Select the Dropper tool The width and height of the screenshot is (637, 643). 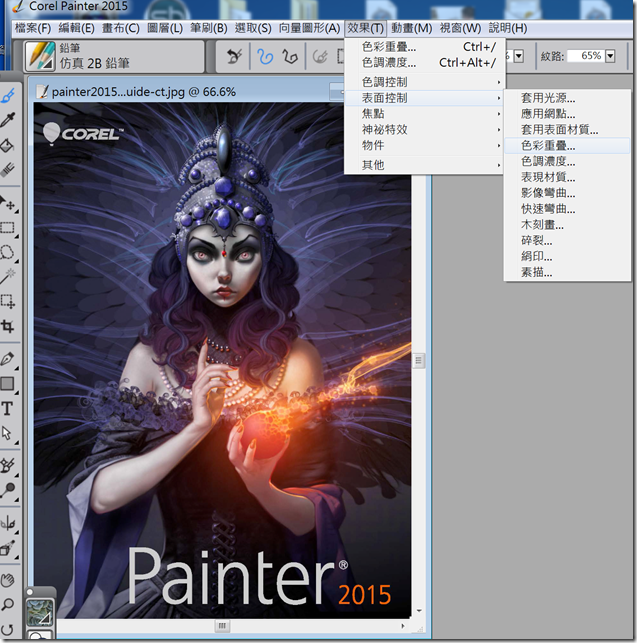pos(8,120)
